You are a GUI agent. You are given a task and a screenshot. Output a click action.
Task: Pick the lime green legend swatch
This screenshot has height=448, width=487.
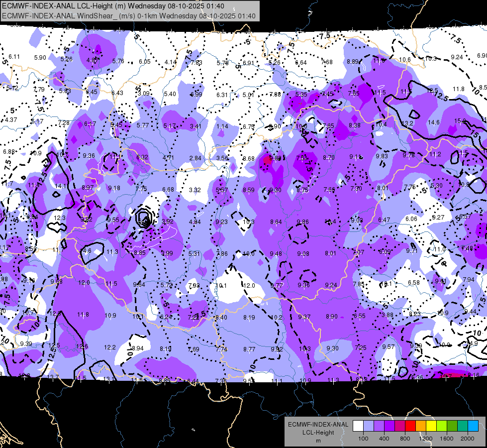442,426
